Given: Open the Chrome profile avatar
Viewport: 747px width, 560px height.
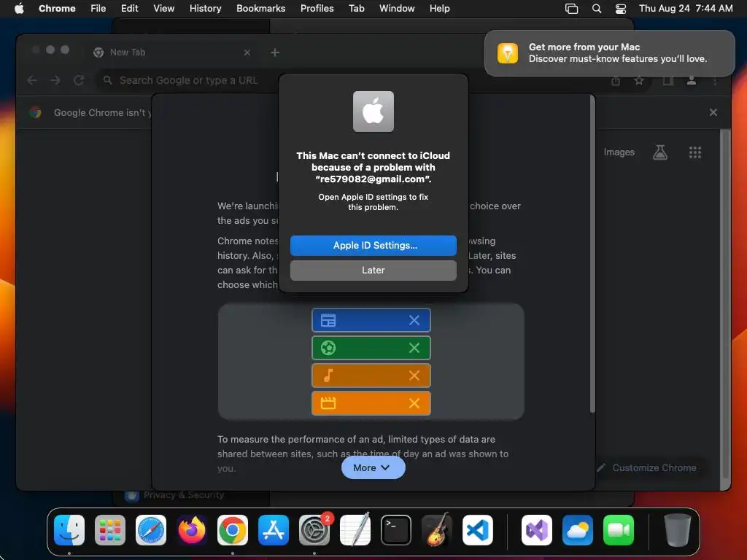Looking at the screenshot, I should pos(692,81).
